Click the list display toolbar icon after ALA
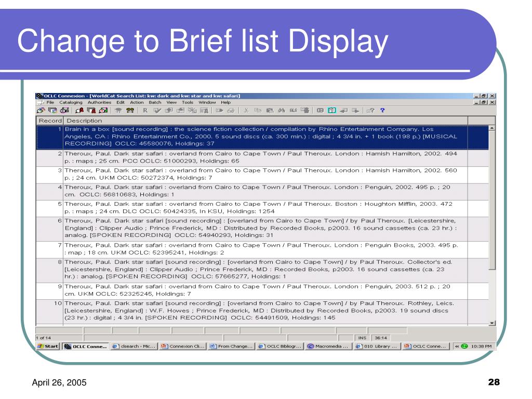This screenshot has height=399, width=532. coord(304,110)
